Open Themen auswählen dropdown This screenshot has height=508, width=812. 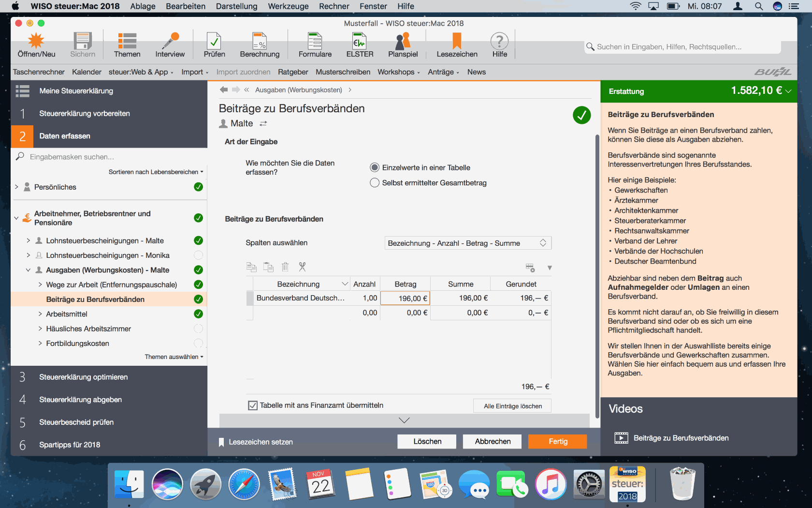[174, 357]
